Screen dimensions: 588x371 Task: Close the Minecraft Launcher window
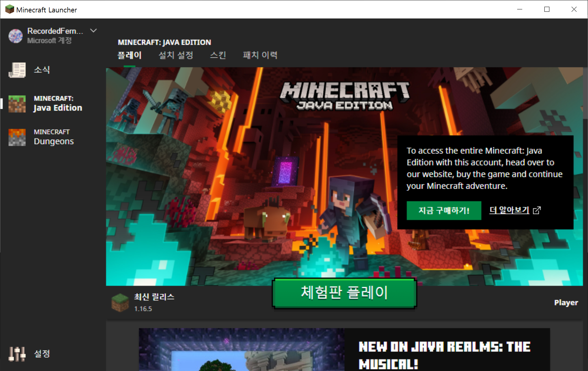(x=574, y=9)
